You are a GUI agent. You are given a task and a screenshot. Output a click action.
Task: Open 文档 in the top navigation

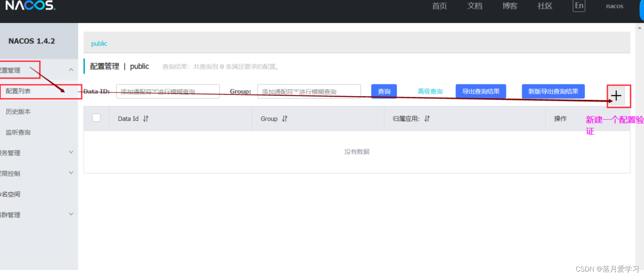(x=475, y=6)
